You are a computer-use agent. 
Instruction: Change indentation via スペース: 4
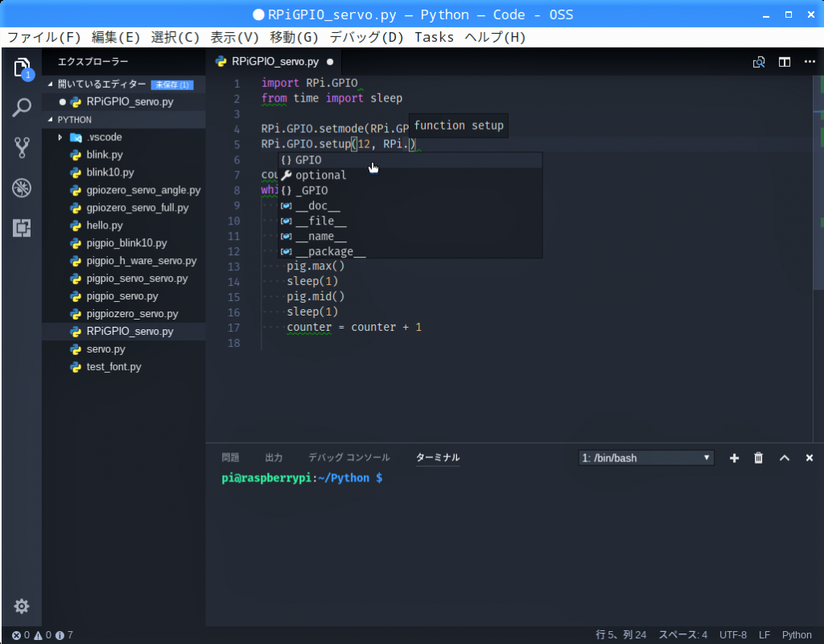click(x=682, y=635)
